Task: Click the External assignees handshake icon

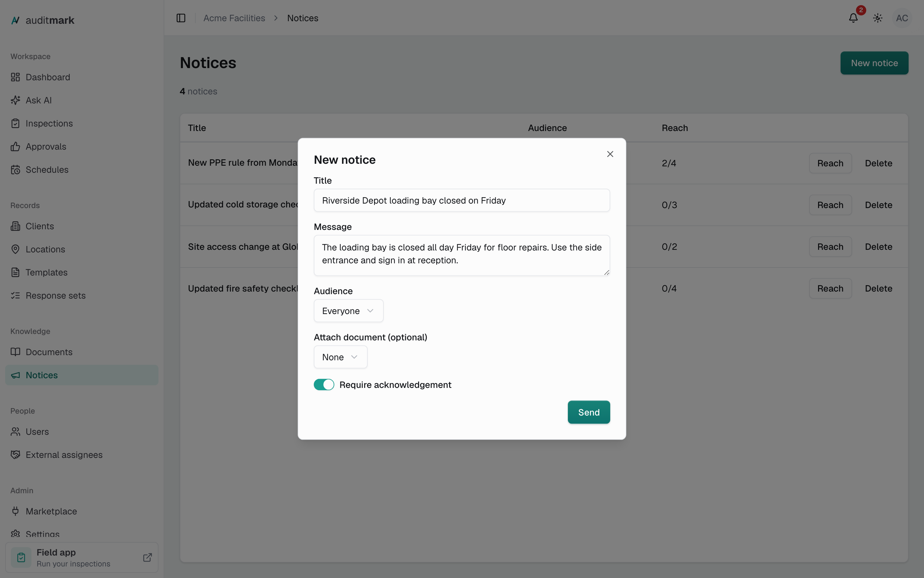Action: (x=15, y=454)
